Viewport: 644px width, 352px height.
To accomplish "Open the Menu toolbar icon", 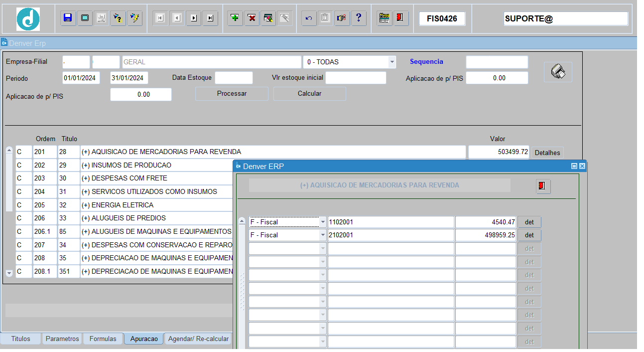I will coord(384,18).
